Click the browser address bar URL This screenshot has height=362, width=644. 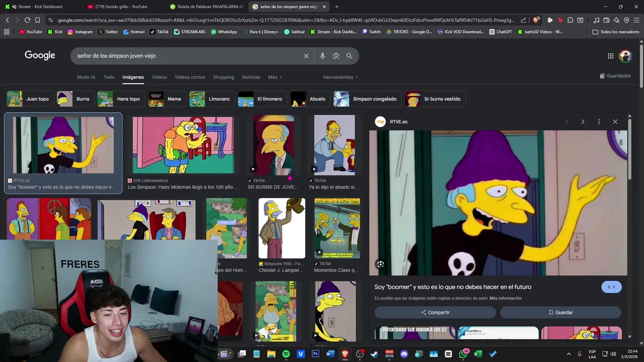coord(286,20)
